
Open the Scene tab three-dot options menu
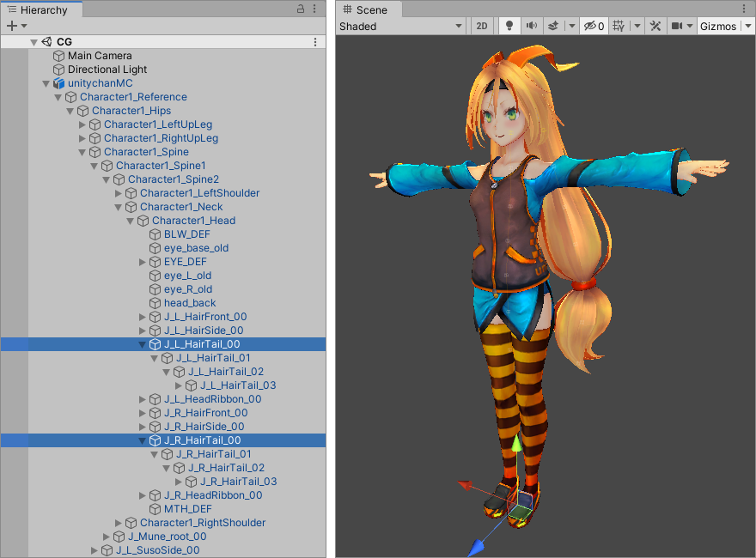click(745, 9)
